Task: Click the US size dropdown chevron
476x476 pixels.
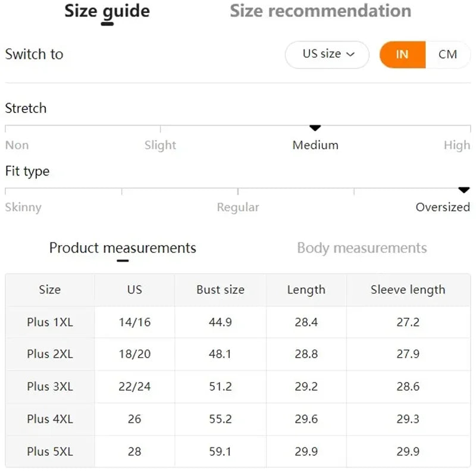Action: (x=350, y=54)
